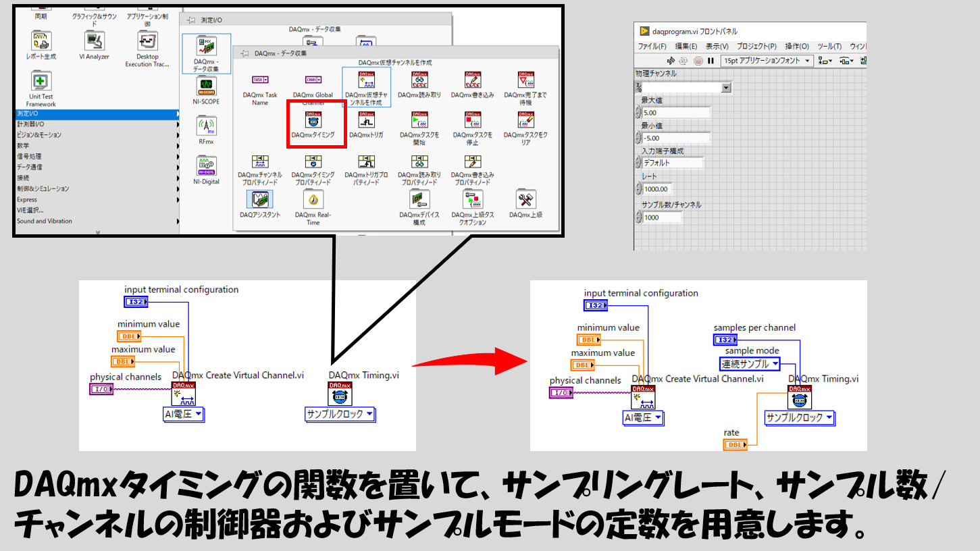Image resolution: width=980 pixels, height=551 pixels.
Task: Select the DAQmx読み取り function icon
Action: point(419,81)
